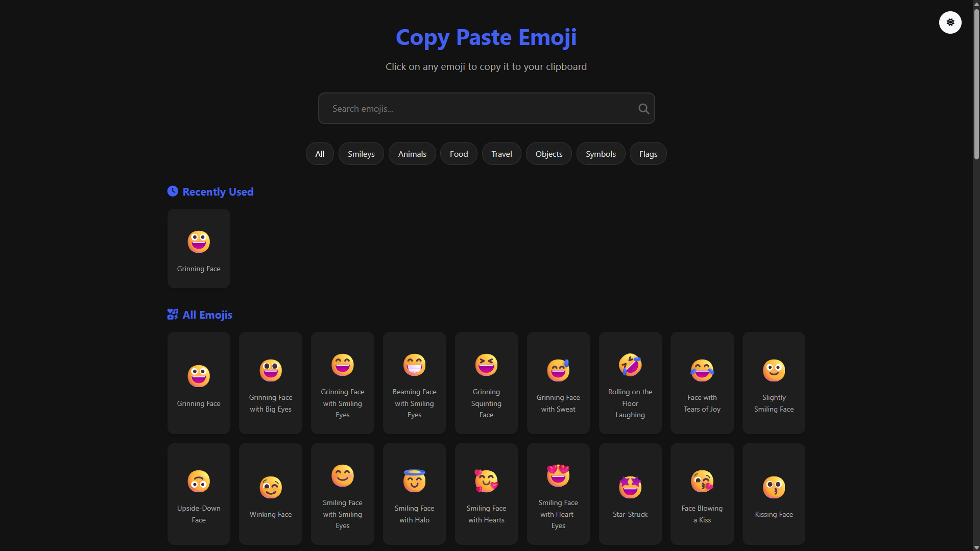Copy the Kissing Face emoji
This screenshot has height=551, width=980.
(774, 494)
